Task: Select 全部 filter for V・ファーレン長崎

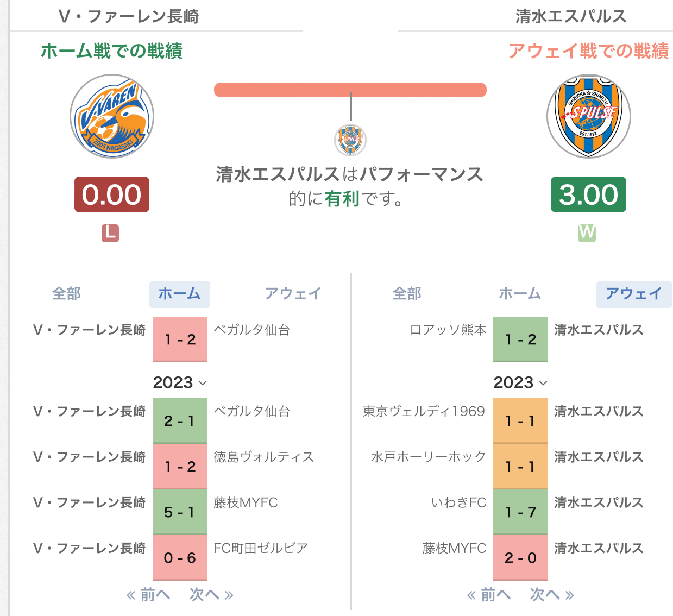Action: (x=66, y=294)
